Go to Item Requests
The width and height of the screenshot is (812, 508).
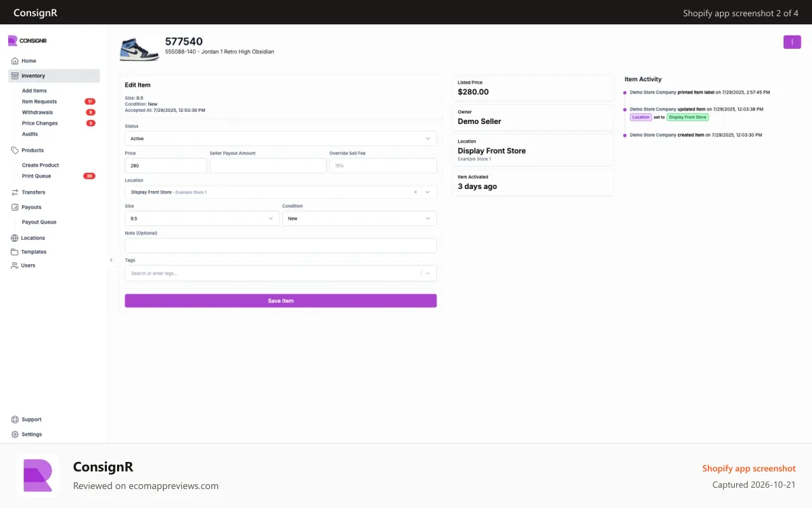39,102
